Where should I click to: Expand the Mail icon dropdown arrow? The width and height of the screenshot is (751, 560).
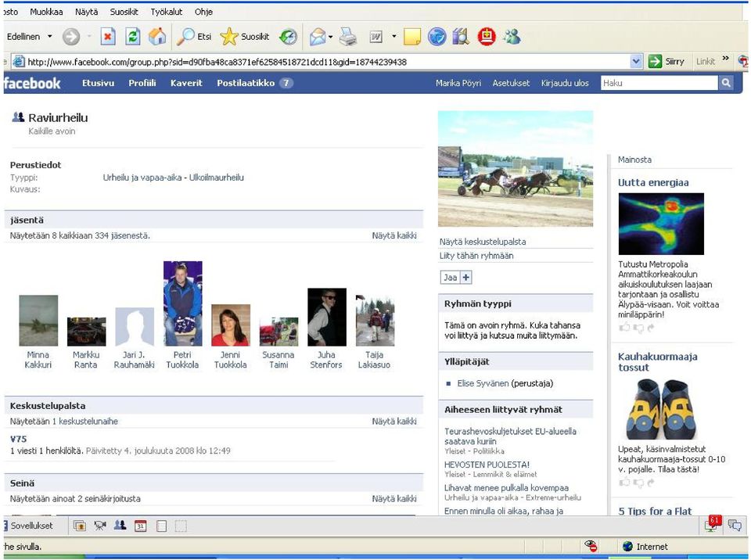tap(330, 37)
